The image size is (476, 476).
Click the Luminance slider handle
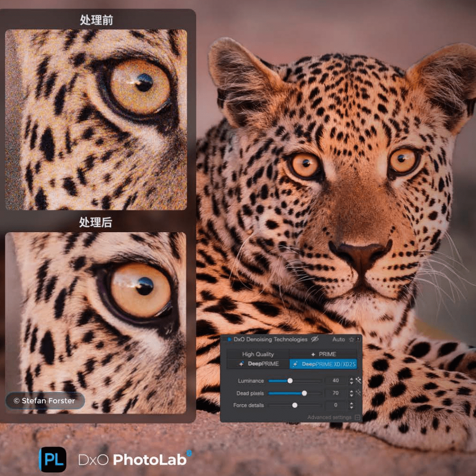290,381
